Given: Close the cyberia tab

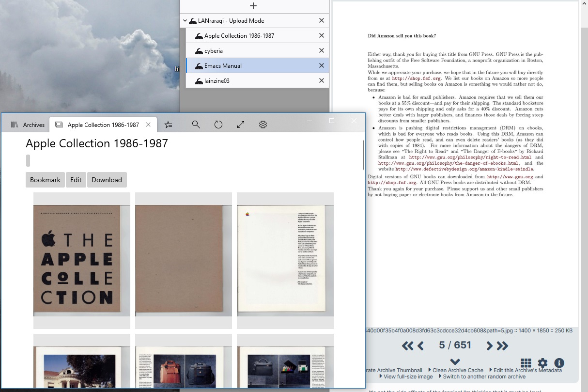Looking at the screenshot, I should [322, 51].
